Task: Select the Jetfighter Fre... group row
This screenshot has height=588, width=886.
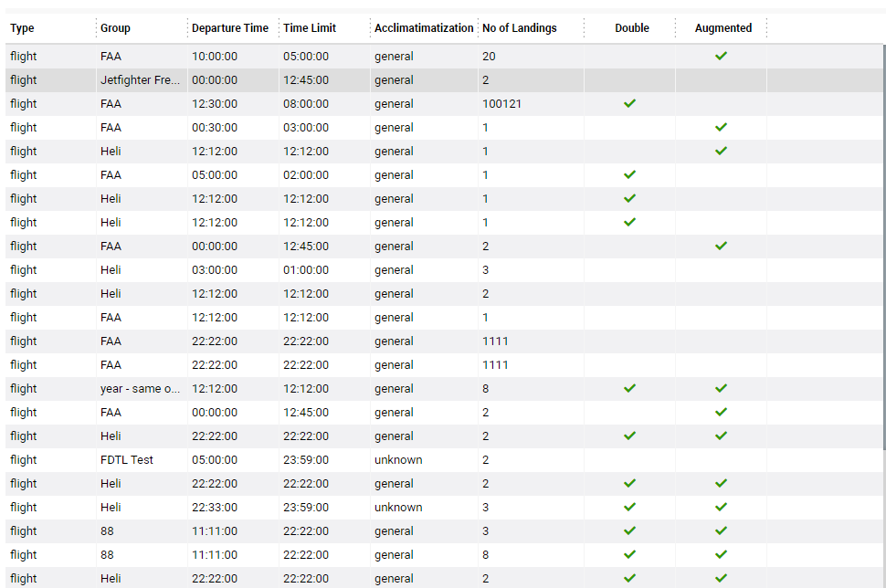Action: click(x=140, y=79)
